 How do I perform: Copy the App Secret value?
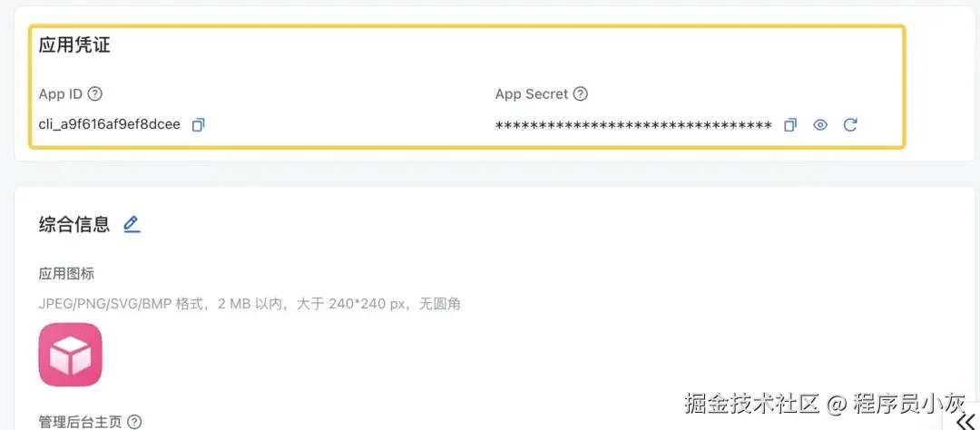790,125
